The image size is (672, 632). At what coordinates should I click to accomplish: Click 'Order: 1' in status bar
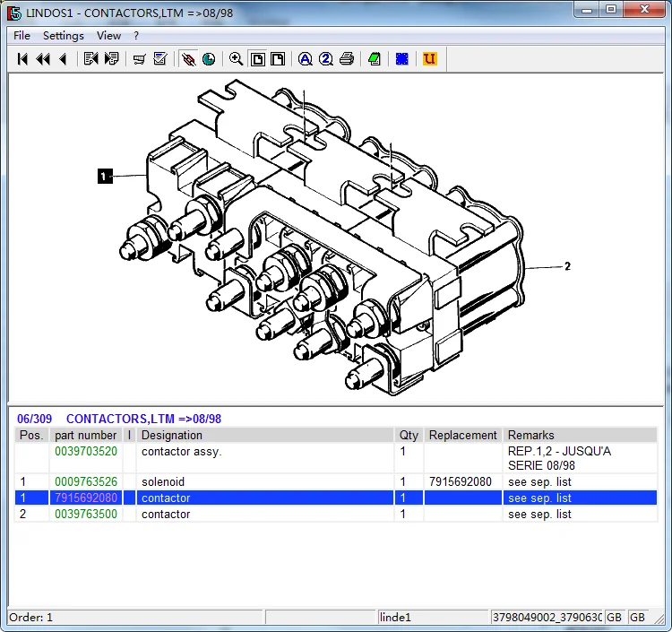(x=30, y=617)
